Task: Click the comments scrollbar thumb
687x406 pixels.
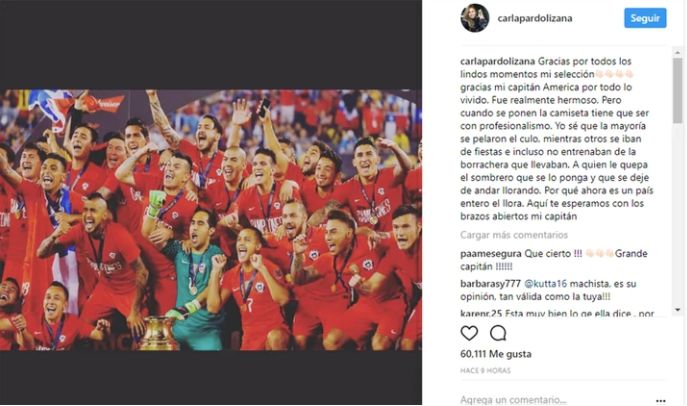Action: point(678,90)
